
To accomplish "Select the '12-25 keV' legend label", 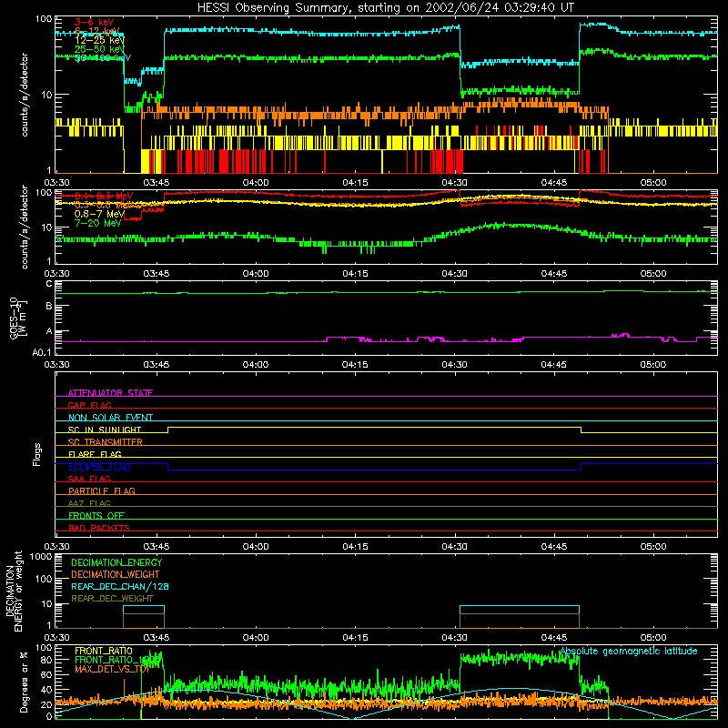I will coord(99,40).
